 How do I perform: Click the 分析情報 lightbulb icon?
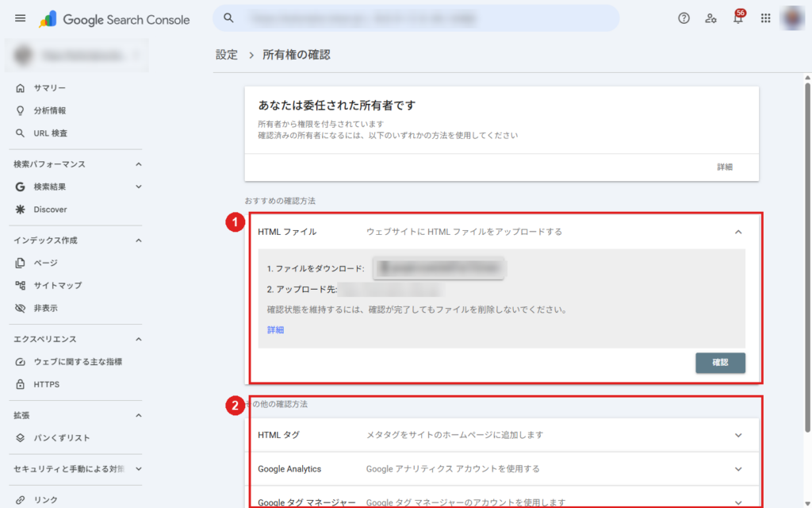coord(20,110)
